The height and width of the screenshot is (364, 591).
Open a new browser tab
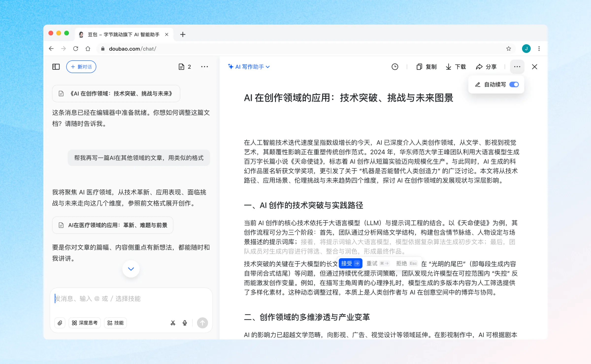[x=183, y=34]
